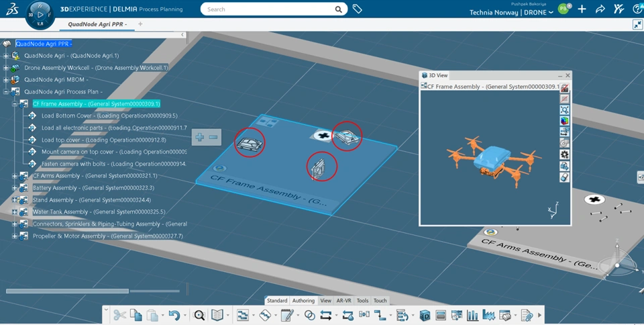Collapse the CF Frame Assembly tree node

14,104
